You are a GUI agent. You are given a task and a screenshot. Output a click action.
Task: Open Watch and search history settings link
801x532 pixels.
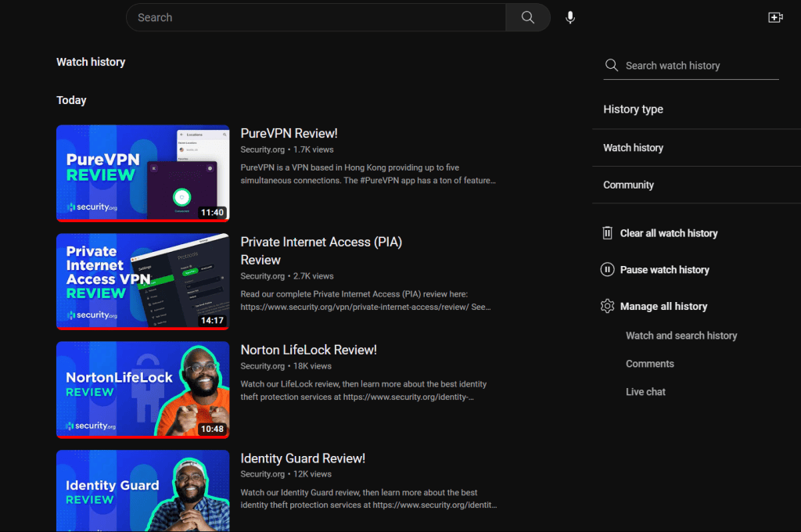(681, 335)
